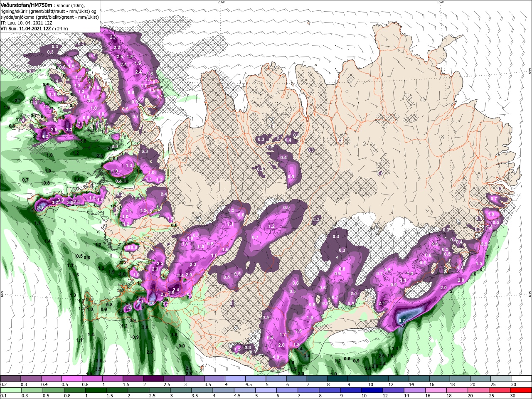This screenshot has width=532, height=399.
Task: Click the 'slydda/snjókoma' legend description line
Action: (x=49, y=17)
